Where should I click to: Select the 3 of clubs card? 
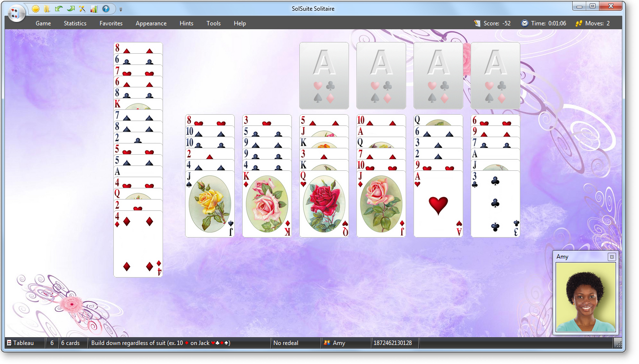495,204
